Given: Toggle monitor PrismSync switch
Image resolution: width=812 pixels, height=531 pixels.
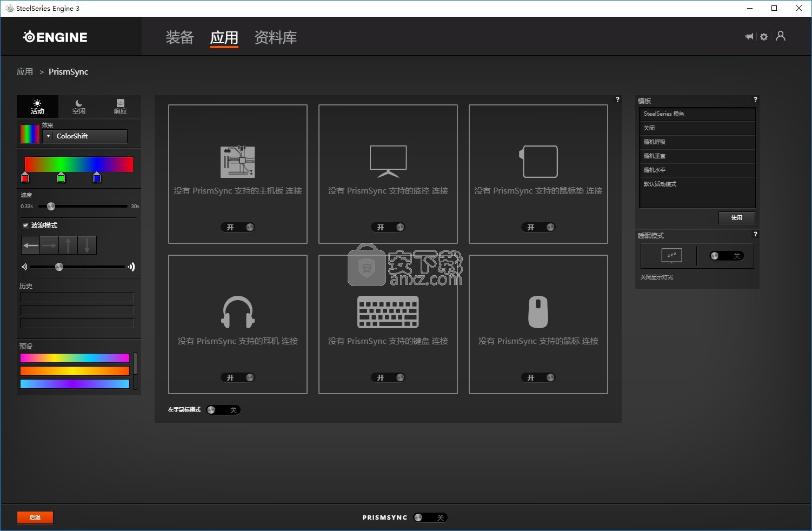Looking at the screenshot, I should coord(388,227).
